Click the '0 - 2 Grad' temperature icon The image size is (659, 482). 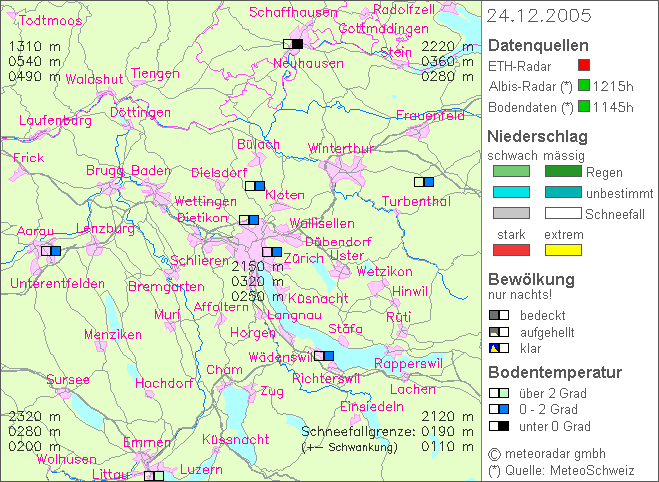[x=499, y=409]
